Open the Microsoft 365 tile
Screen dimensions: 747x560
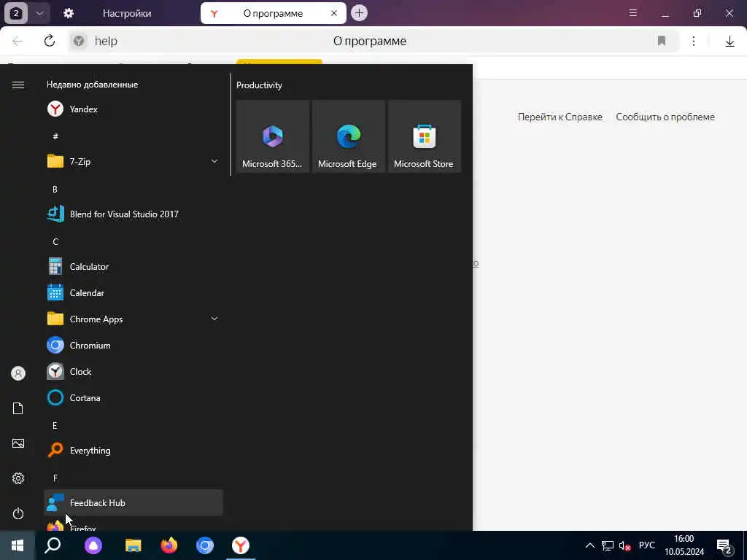click(x=273, y=136)
